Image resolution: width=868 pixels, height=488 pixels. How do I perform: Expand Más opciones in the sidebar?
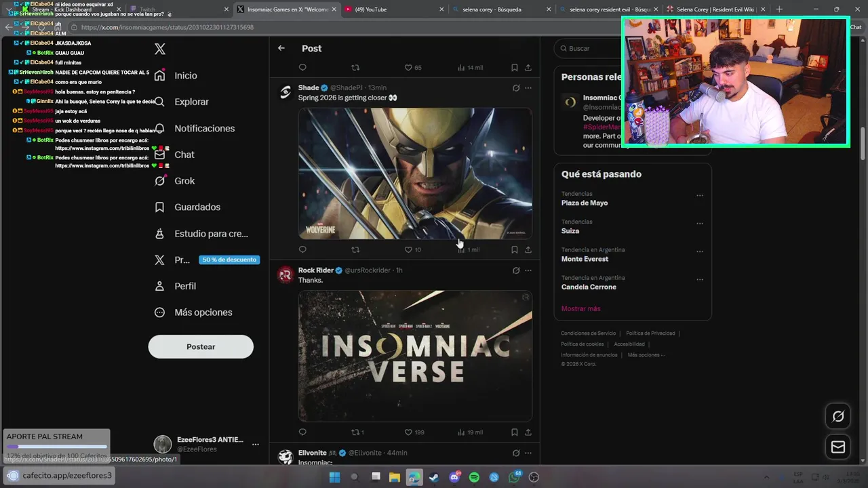pos(194,312)
